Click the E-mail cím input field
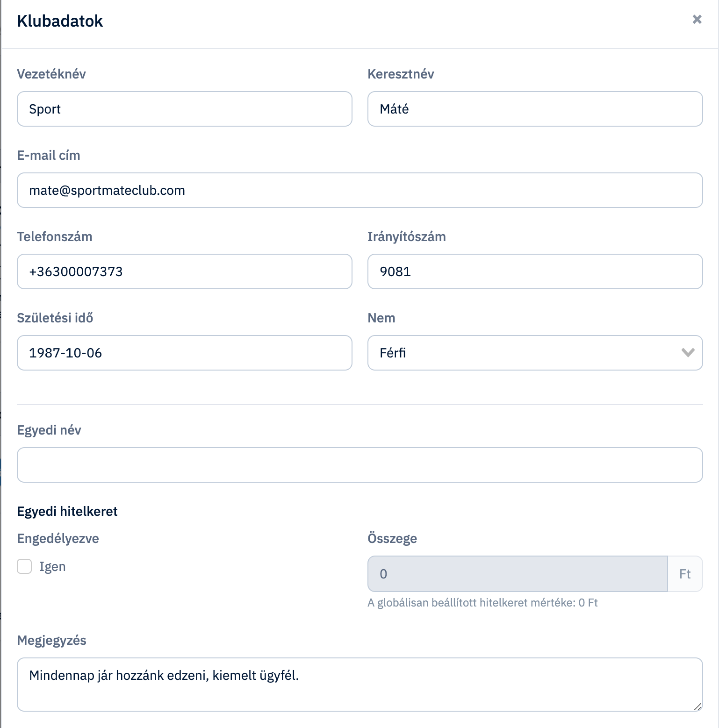 pyautogui.click(x=360, y=190)
